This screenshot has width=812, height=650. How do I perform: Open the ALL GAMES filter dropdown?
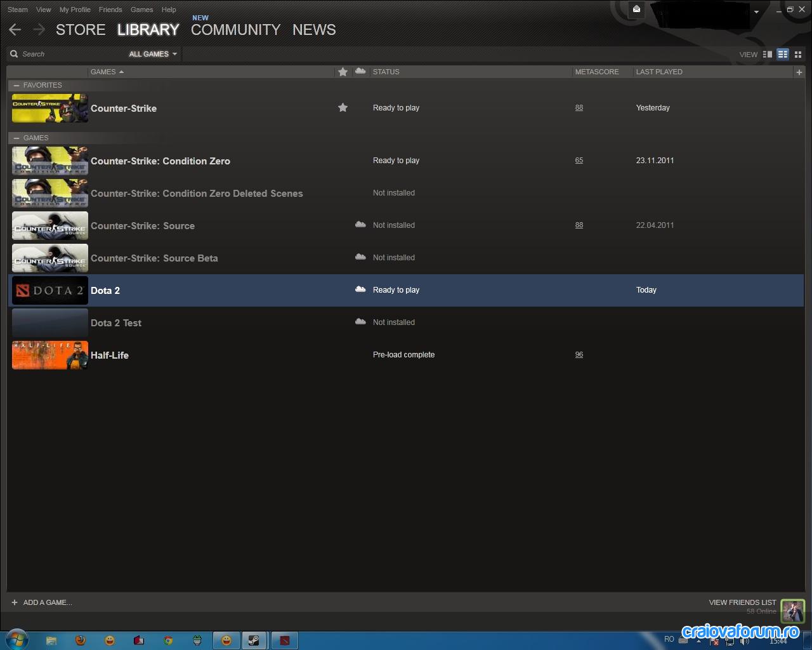click(153, 54)
